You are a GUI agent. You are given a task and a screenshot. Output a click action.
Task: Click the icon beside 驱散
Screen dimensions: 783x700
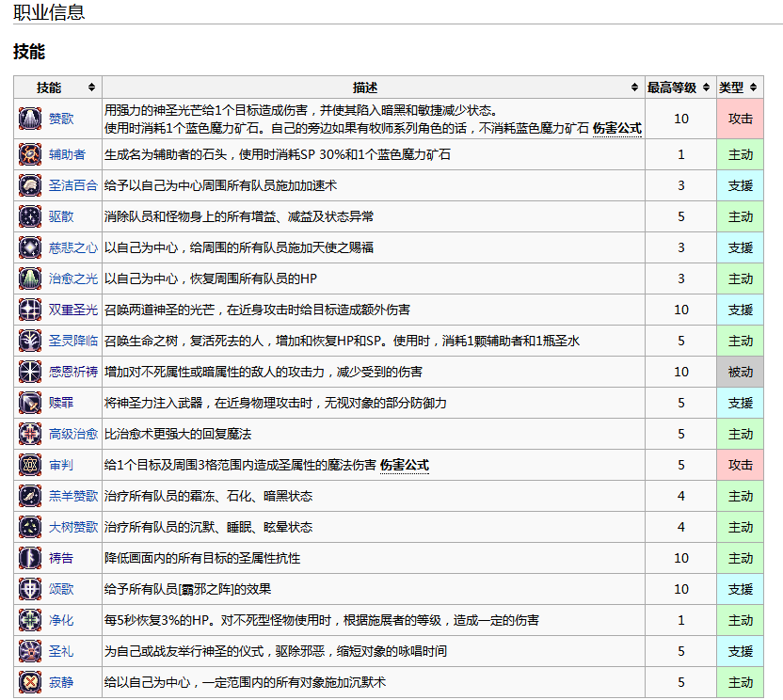click(x=30, y=216)
